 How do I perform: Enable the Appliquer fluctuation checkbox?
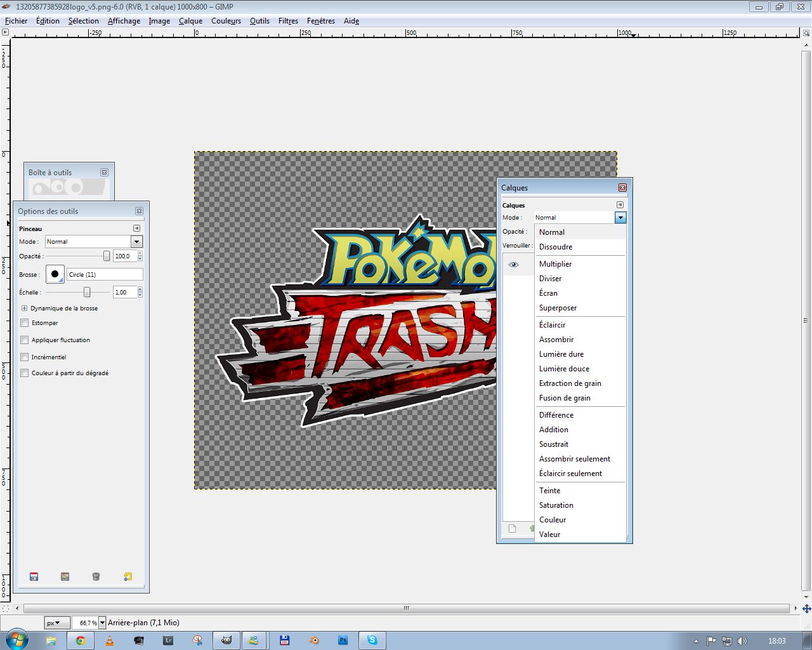click(x=25, y=340)
